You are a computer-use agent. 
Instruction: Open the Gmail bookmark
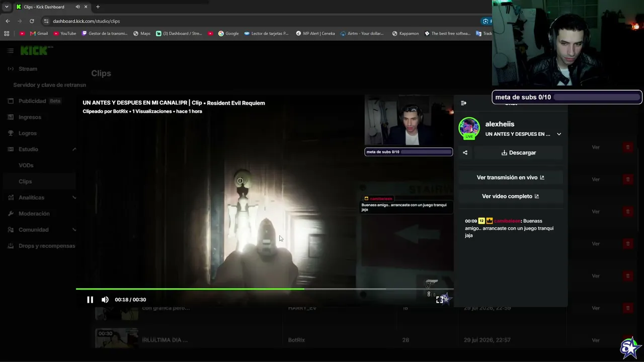coord(39,34)
